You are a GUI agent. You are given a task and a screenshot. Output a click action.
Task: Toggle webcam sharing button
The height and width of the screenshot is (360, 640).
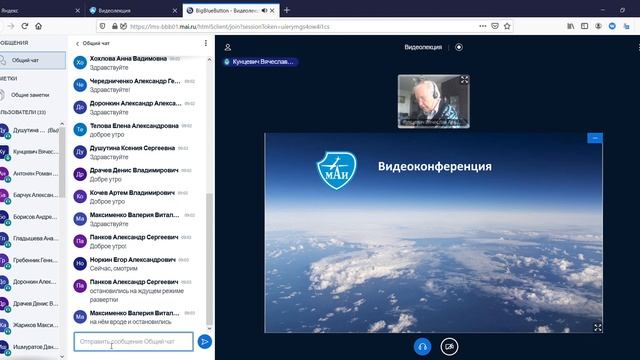tap(449, 347)
